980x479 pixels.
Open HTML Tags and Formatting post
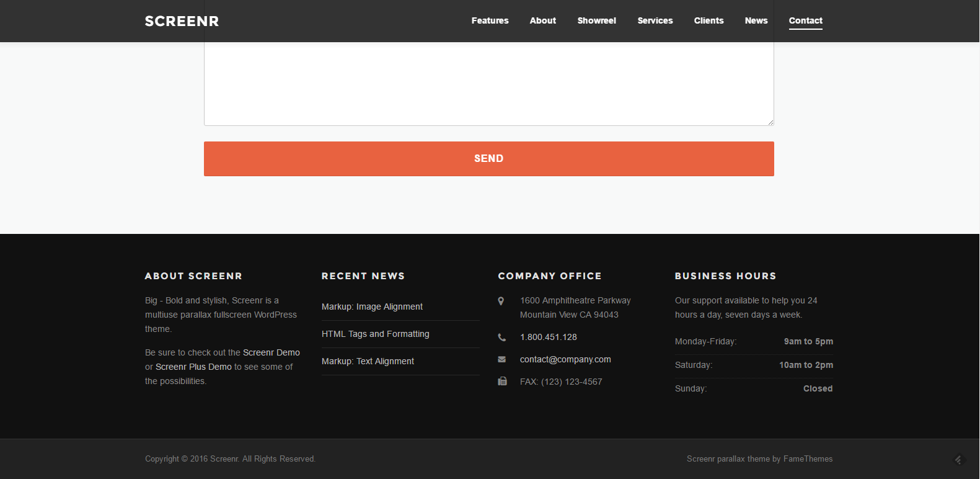coord(375,334)
